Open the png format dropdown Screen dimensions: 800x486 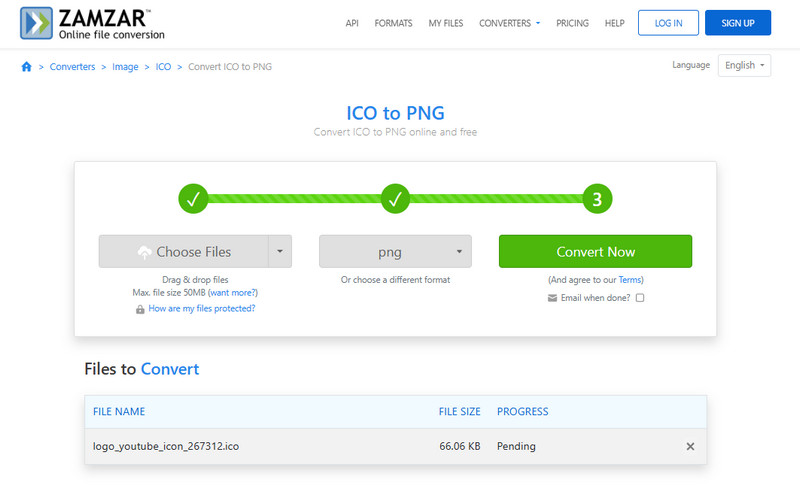tap(395, 251)
